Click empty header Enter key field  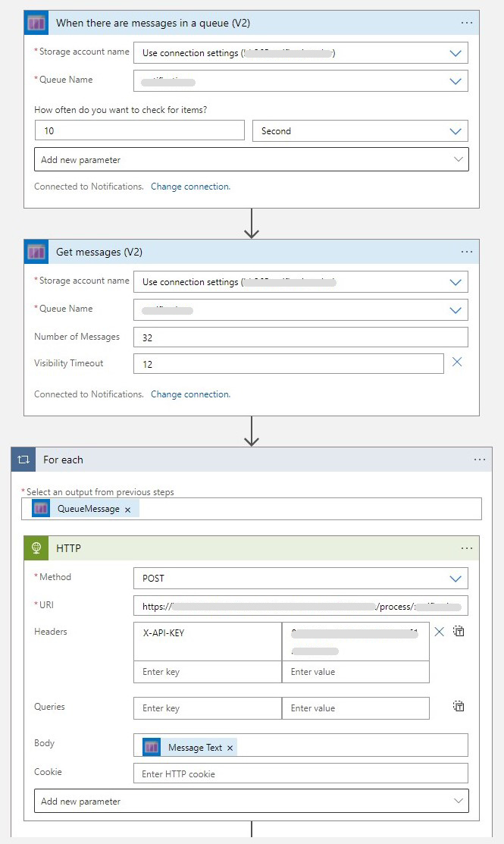208,672
